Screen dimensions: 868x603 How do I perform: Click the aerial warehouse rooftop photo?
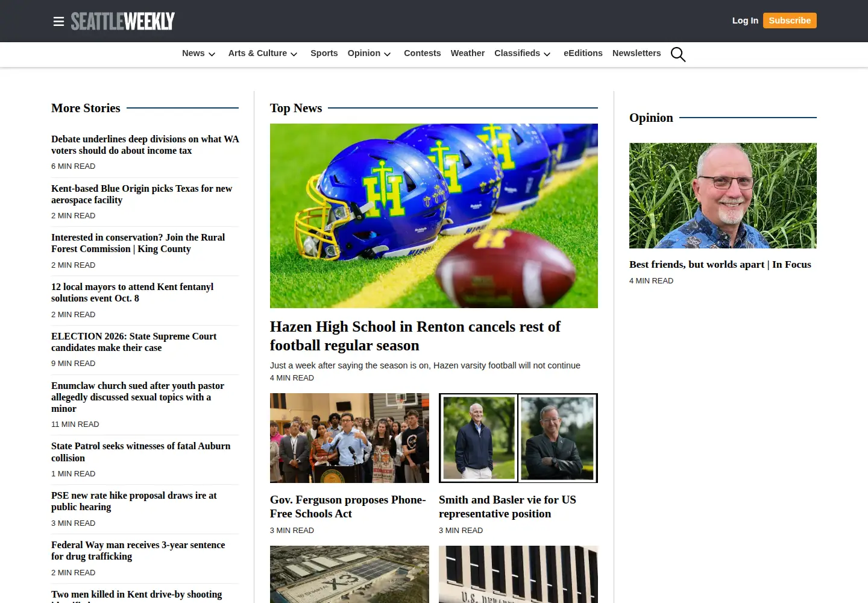tap(350, 574)
